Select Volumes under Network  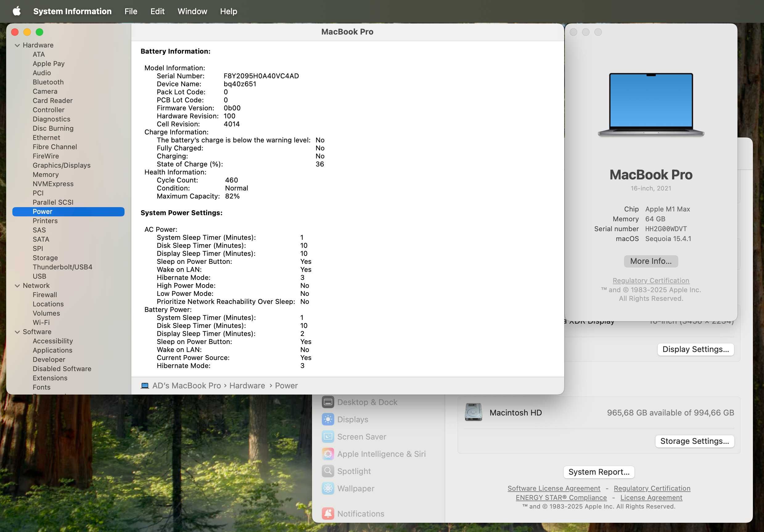pos(46,313)
